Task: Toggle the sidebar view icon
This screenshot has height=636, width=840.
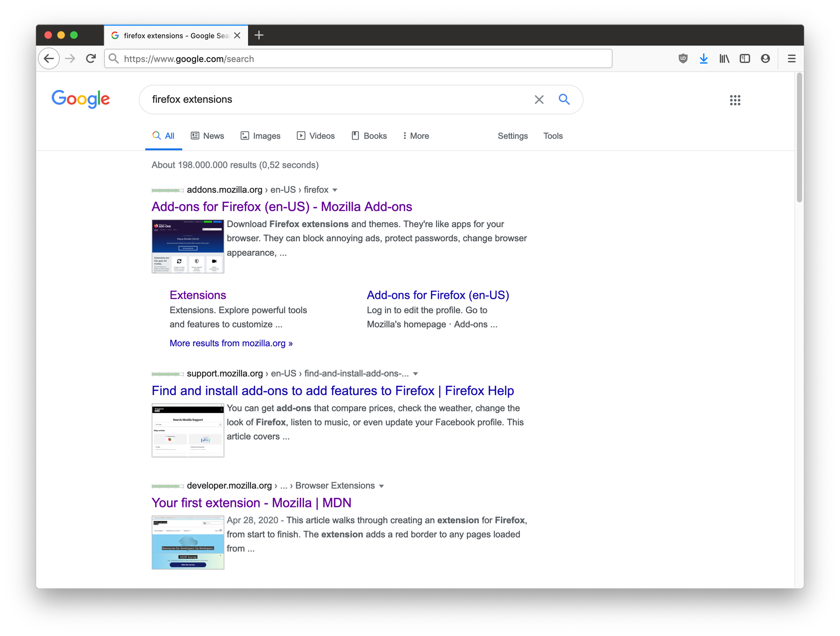Action: point(744,58)
